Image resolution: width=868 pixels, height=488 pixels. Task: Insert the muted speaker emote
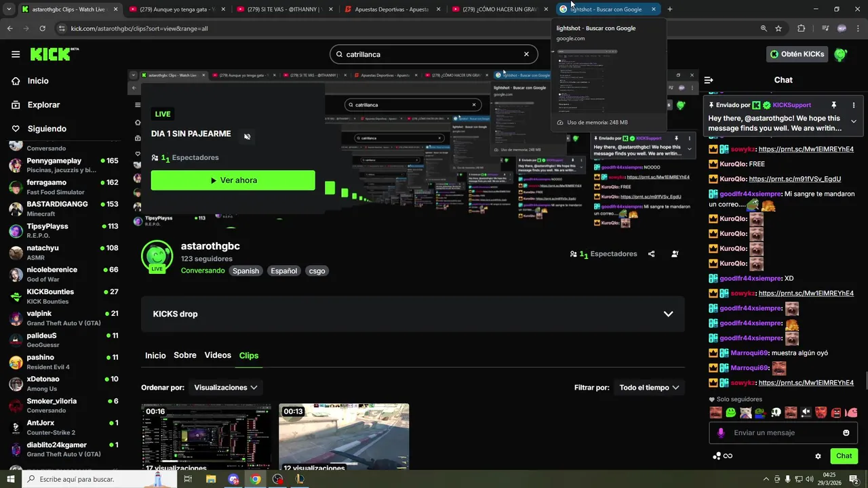tap(806, 412)
